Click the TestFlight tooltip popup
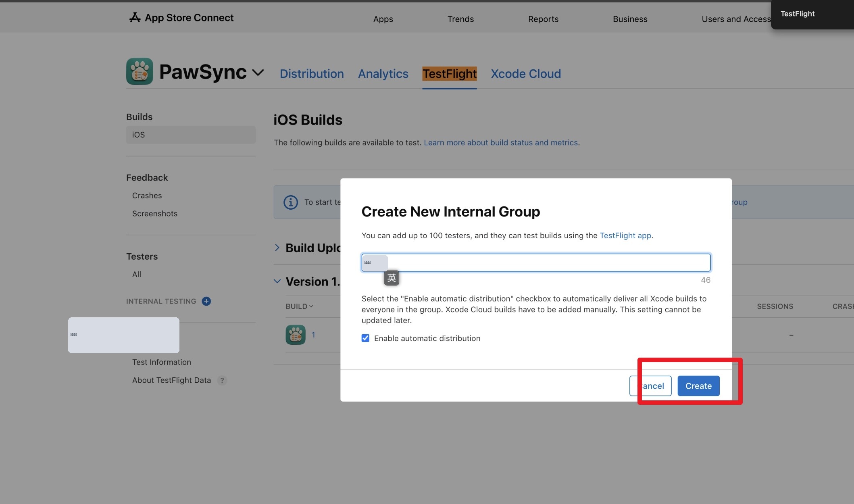 [812, 14]
